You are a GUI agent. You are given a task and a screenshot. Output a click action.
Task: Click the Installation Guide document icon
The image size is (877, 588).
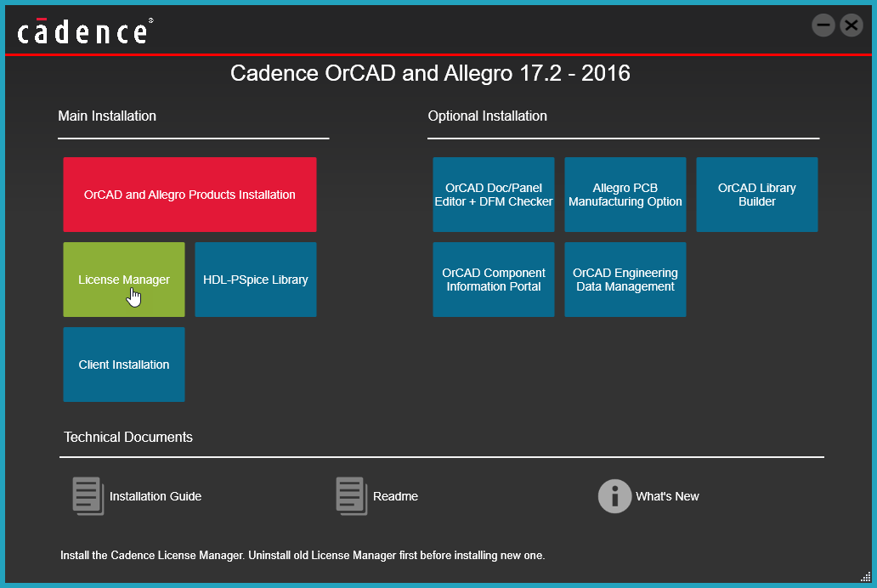point(88,496)
